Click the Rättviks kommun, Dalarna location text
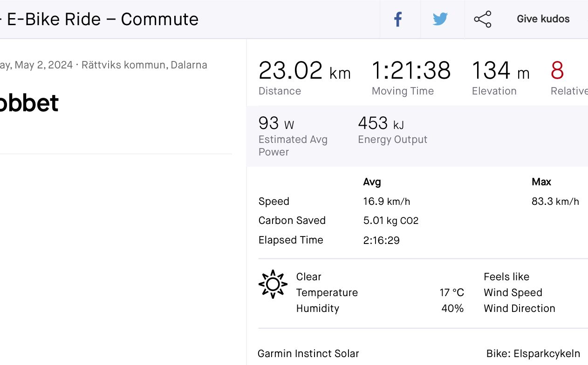The height and width of the screenshot is (365, 588). click(x=144, y=65)
